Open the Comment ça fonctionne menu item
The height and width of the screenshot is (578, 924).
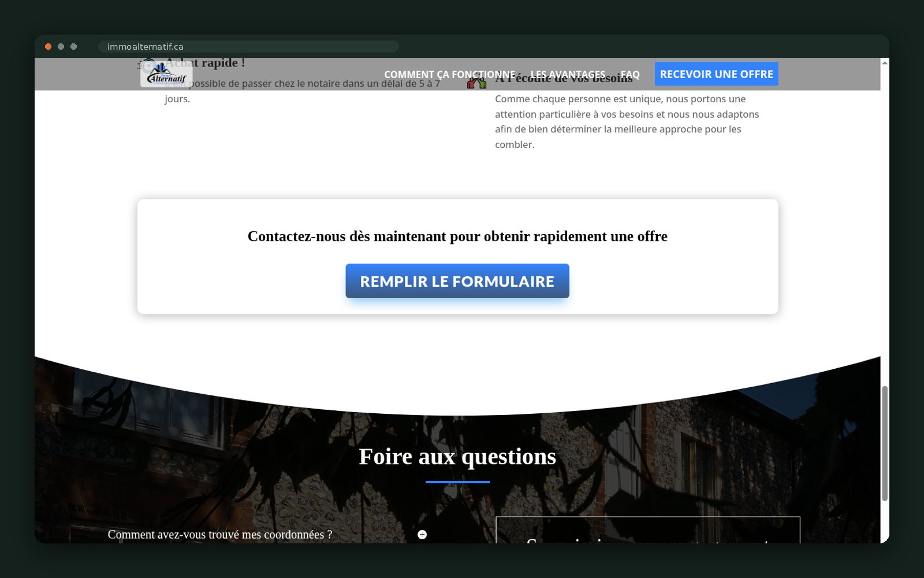point(449,75)
